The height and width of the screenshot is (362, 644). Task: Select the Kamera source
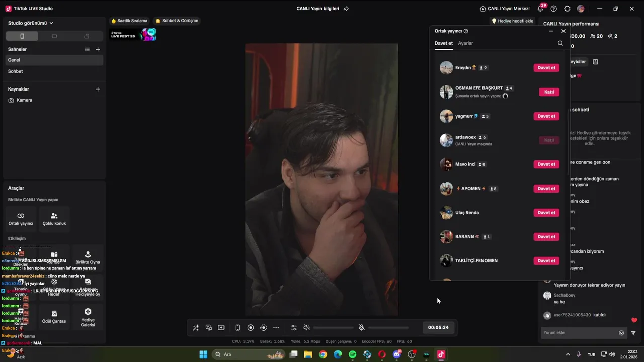(x=54, y=100)
